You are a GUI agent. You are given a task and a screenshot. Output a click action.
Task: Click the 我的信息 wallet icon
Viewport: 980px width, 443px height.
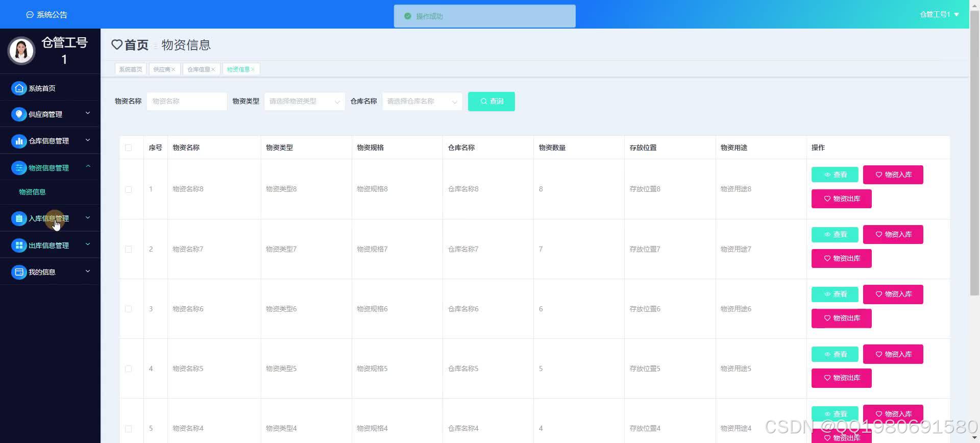19,272
